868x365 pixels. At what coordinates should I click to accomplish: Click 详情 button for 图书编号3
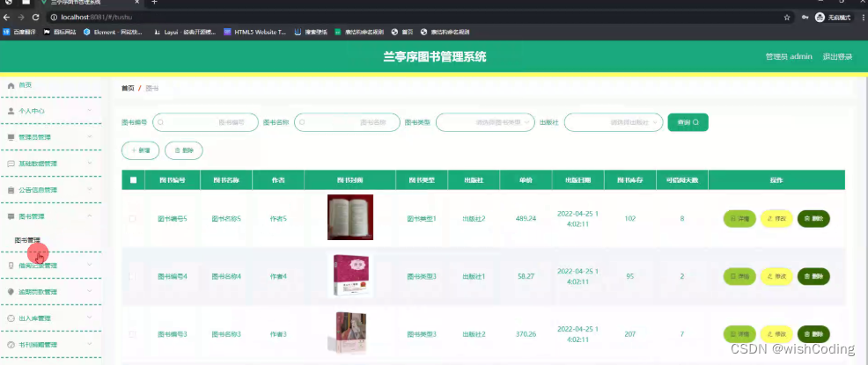tap(739, 334)
